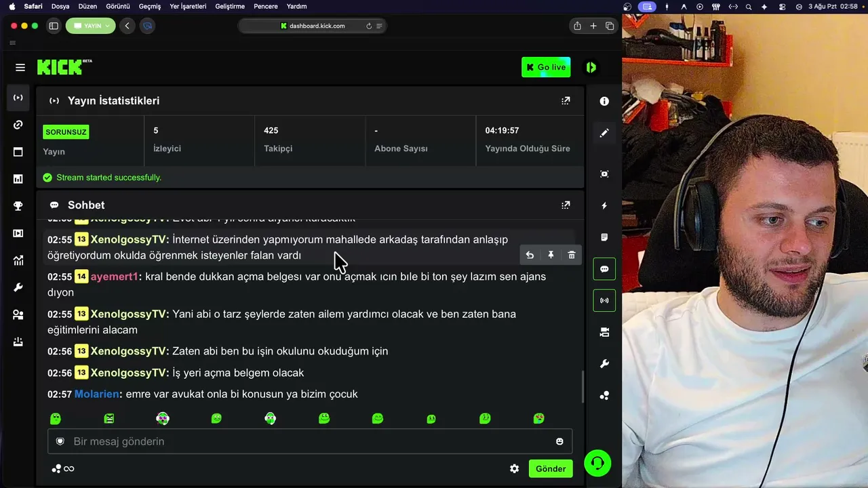Toggle the broadcast panel button in right sidebar
Image resolution: width=868 pixels, height=488 pixels.
click(604, 300)
